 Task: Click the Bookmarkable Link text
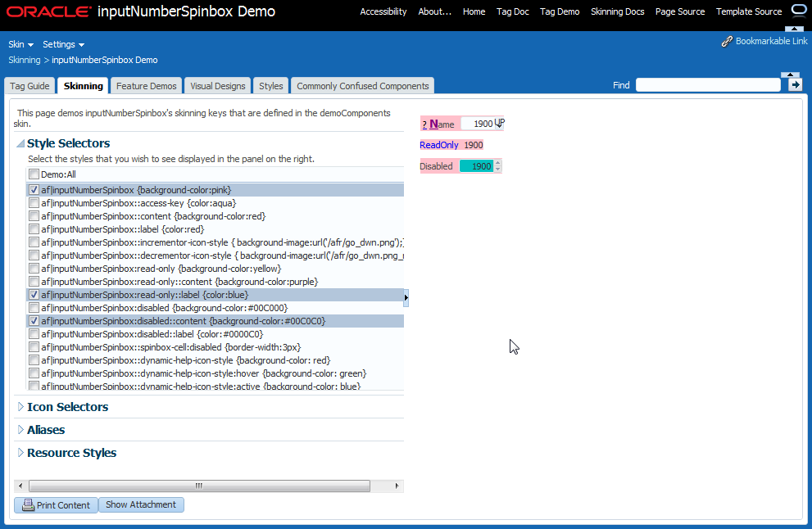point(771,41)
